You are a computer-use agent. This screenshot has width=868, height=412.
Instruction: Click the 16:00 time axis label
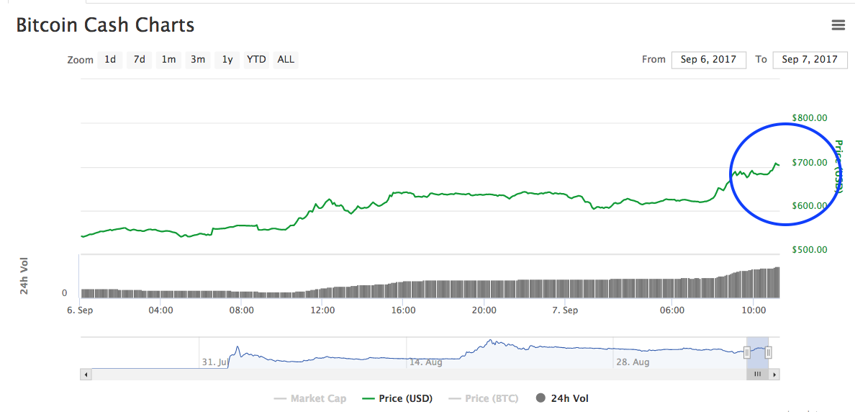(x=403, y=310)
